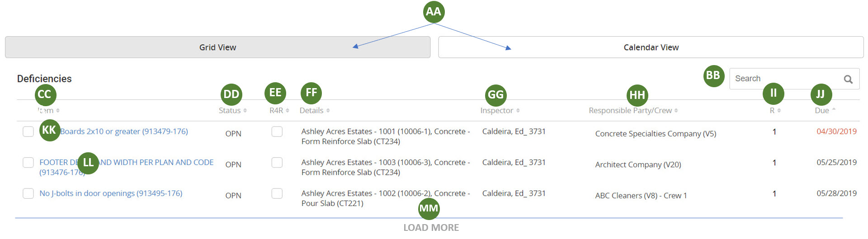Screen dimensions: 868x239
Task: Click details Ashley Acres Estates - 1003 (10006-3)
Action: click(386, 167)
